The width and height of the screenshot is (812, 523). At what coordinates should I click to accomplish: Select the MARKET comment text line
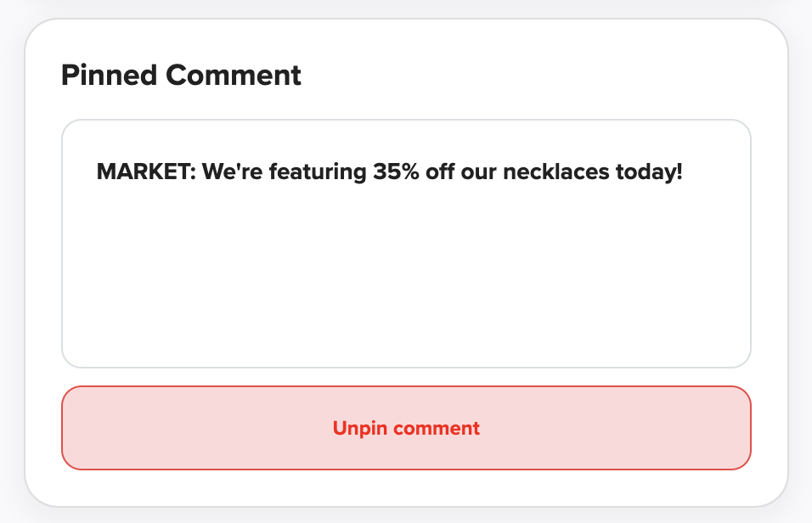(x=390, y=172)
